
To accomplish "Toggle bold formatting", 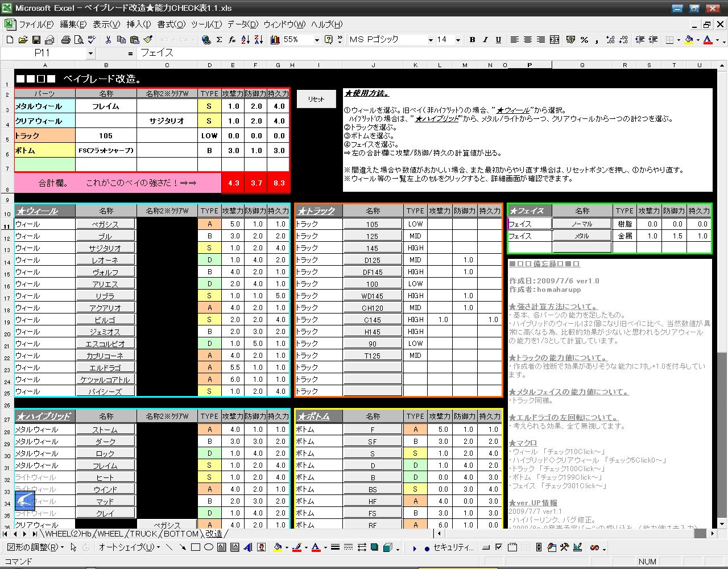I will [x=472, y=40].
